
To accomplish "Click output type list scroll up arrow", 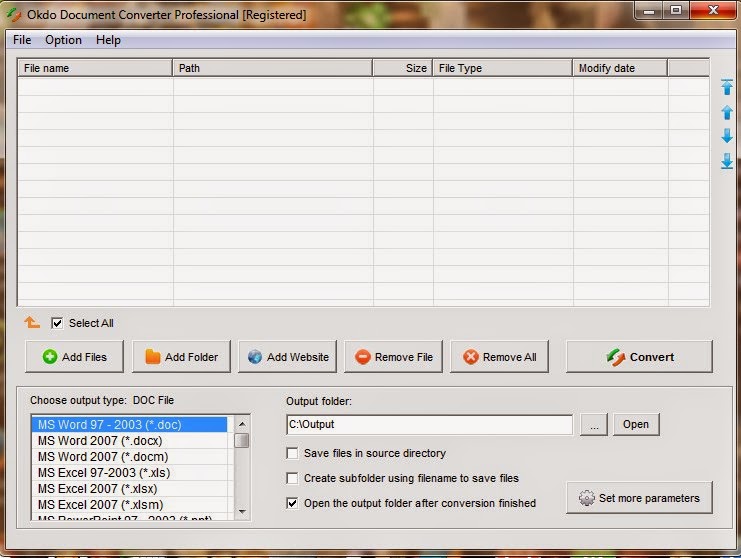I will tap(242, 424).
